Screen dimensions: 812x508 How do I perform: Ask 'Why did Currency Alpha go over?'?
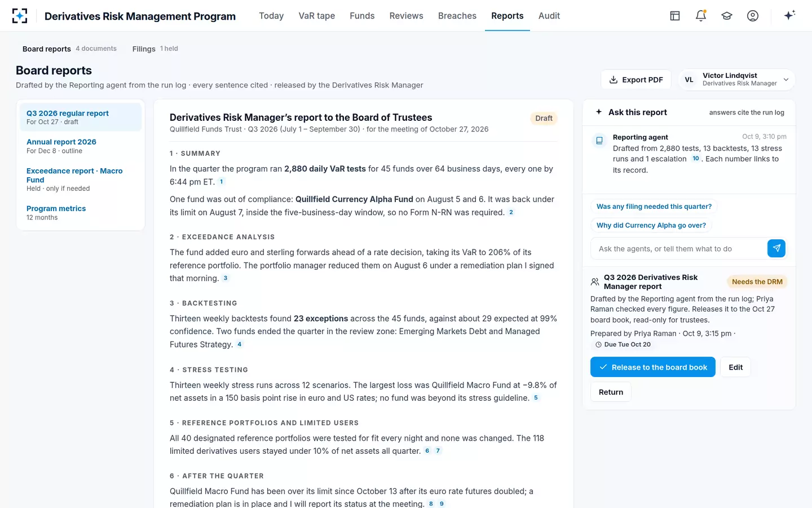pos(651,225)
